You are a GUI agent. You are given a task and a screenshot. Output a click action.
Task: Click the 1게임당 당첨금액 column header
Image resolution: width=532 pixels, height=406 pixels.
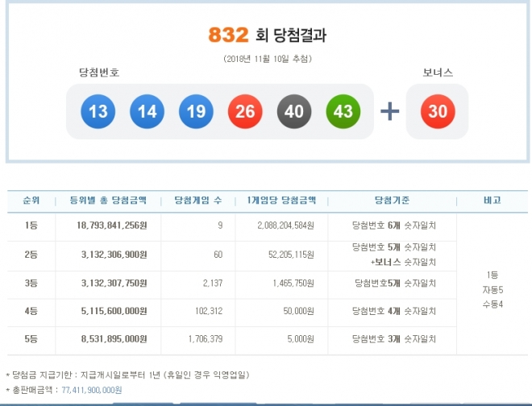(x=281, y=201)
